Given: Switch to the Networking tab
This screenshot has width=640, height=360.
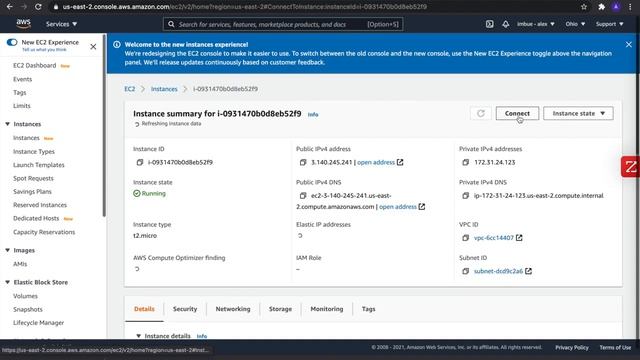Looking at the screenshot, I should [x=233, y=309].
